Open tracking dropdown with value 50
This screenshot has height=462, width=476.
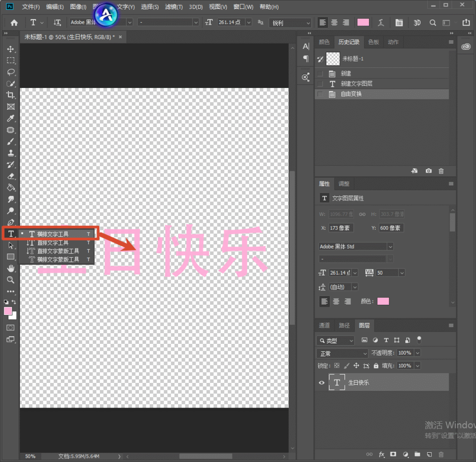point(402,273)
